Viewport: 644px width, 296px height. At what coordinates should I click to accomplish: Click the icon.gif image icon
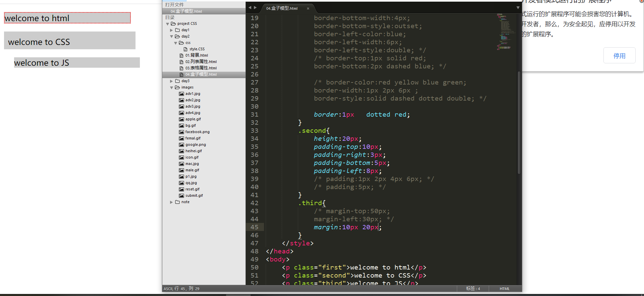(x=181, y=157)
